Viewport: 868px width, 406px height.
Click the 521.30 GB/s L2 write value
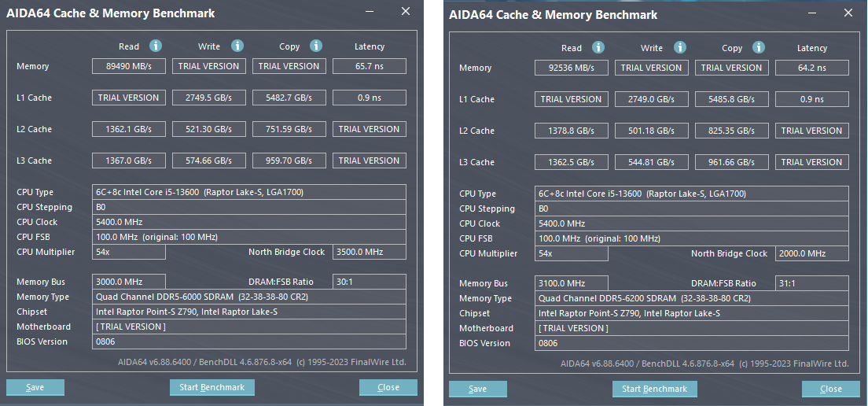pos(209,129)
